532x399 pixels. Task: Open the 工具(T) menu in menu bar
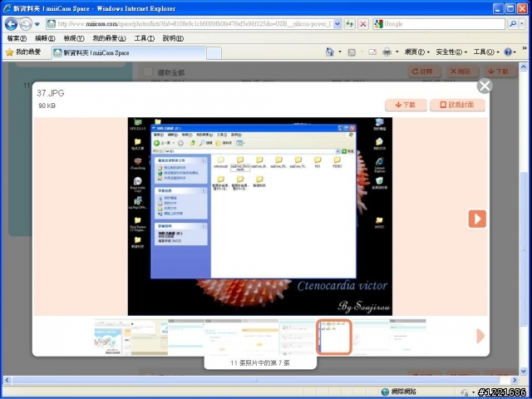(x=145, y=38)
